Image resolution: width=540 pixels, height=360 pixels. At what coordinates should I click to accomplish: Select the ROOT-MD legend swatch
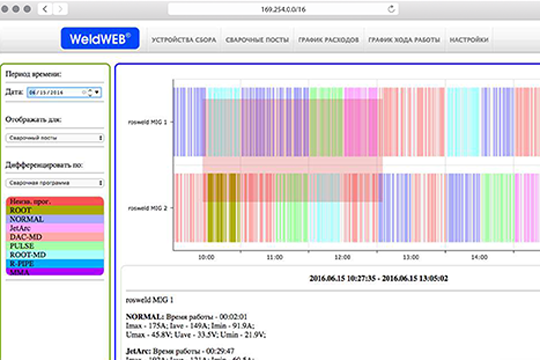coord(55,255)
